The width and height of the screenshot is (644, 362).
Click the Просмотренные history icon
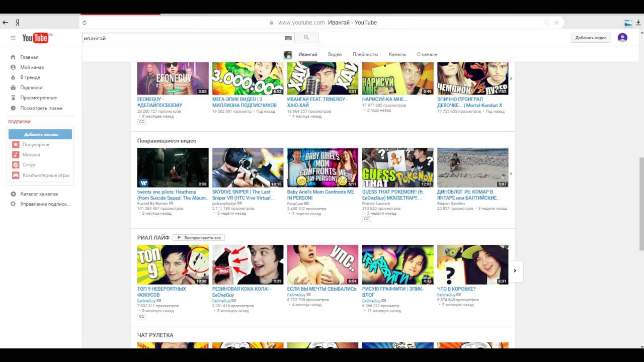pyautogui.click(x=13, y=98)
